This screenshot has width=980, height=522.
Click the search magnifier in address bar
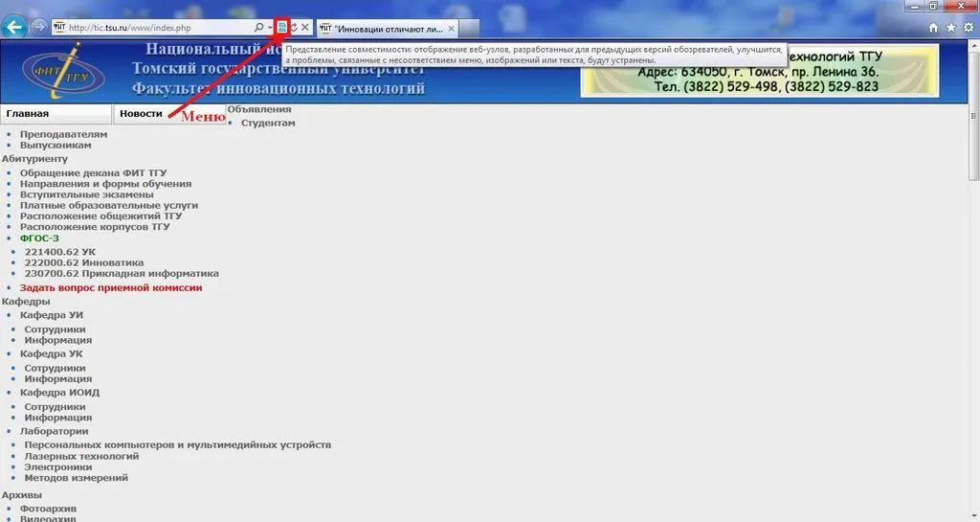(x=258, y=28)
